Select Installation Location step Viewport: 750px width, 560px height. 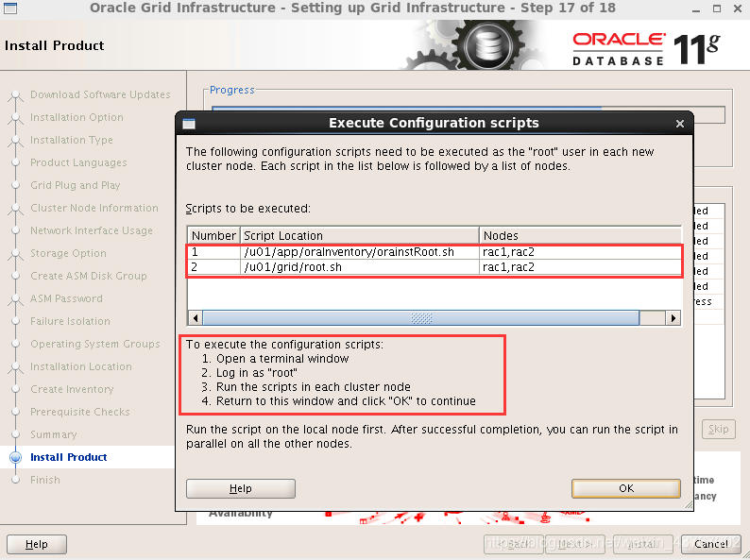[81, 366]
